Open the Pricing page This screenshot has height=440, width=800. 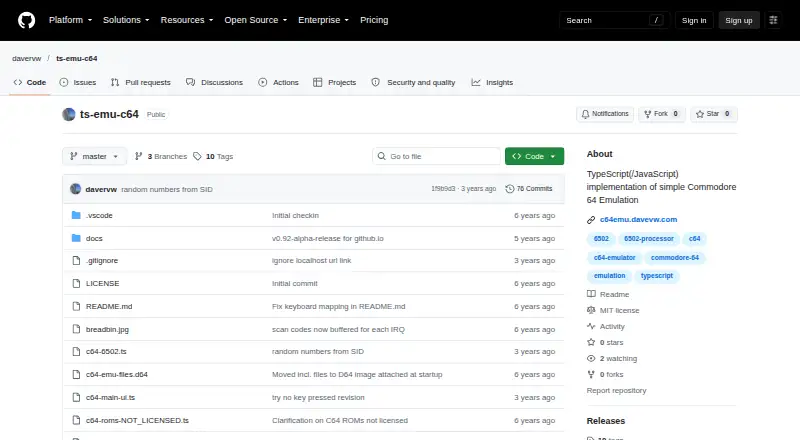tap(374, 20)
